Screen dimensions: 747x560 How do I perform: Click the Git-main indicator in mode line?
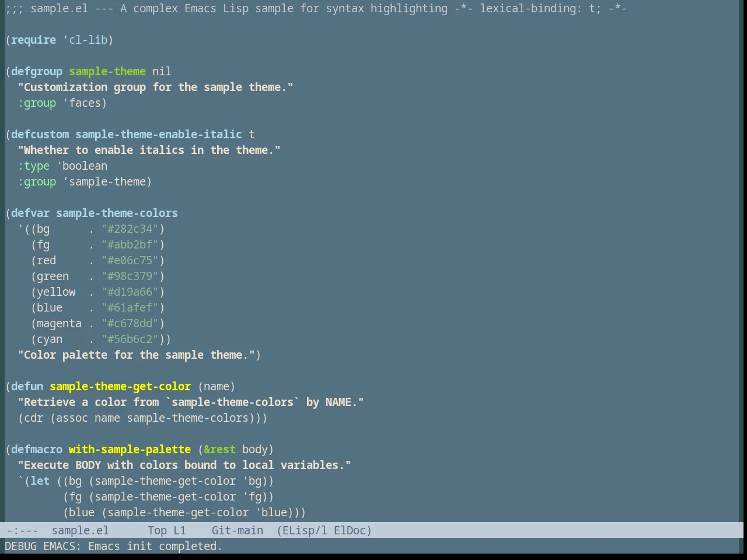(237, 530)
